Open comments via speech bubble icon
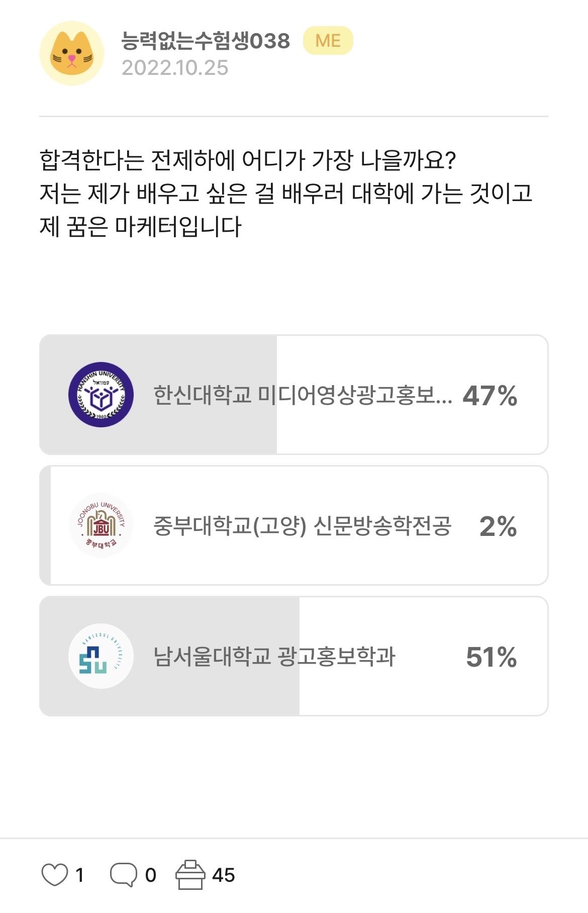Screen dimensions: 588x913 (x=123, y=875)
